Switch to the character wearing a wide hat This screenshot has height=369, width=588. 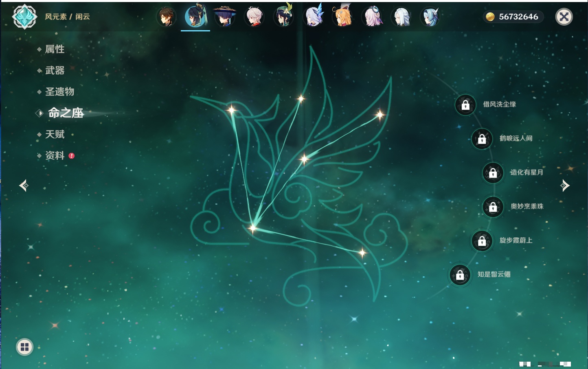click(x=224, y=17)
